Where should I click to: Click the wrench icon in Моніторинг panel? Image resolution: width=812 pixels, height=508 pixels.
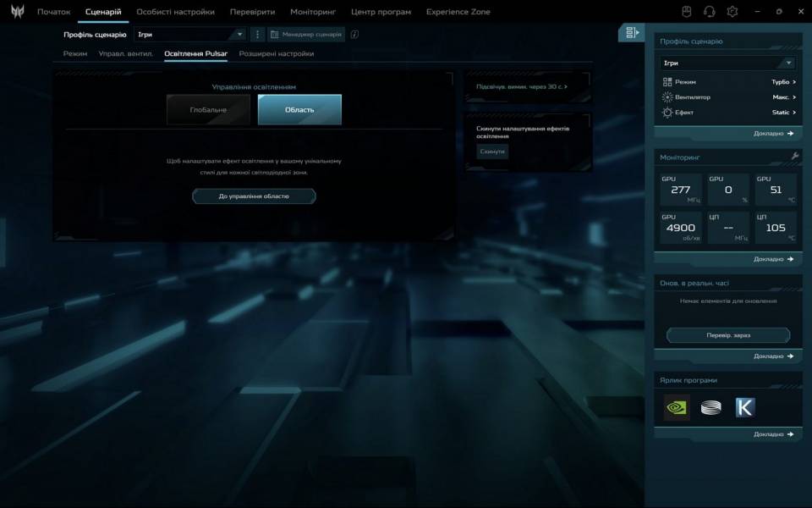pos(794,157)
